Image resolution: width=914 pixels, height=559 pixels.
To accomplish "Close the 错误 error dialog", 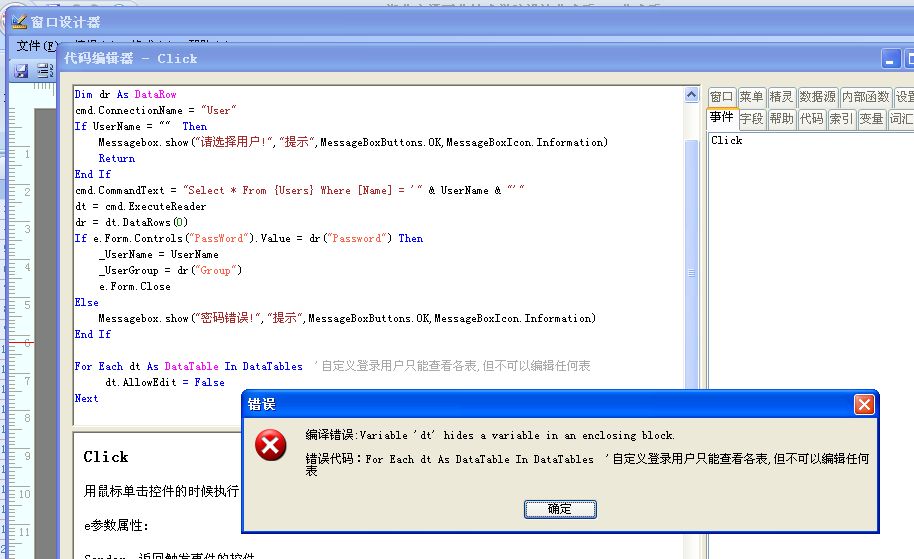I will 864,404.
